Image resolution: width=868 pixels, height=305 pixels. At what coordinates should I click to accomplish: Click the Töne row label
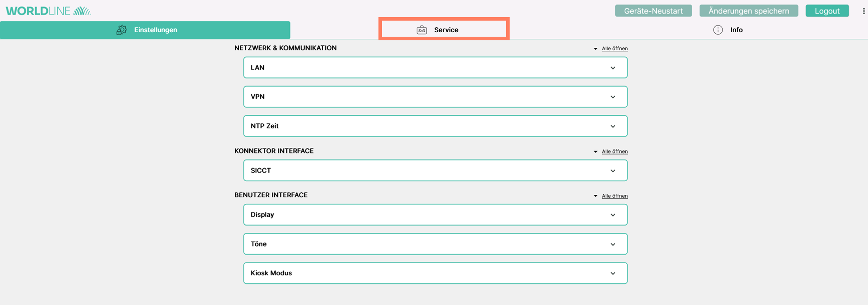[259, 244]
